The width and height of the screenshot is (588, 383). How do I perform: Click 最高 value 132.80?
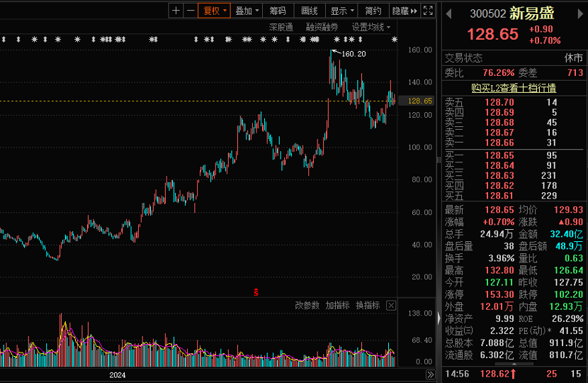point(499,270)
